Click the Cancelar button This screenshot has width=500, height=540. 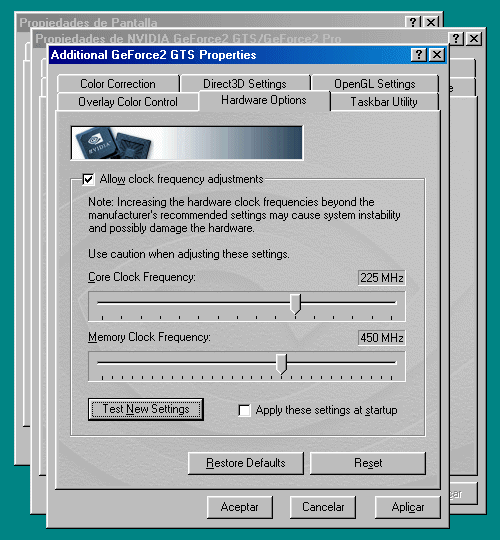point(323,507)
